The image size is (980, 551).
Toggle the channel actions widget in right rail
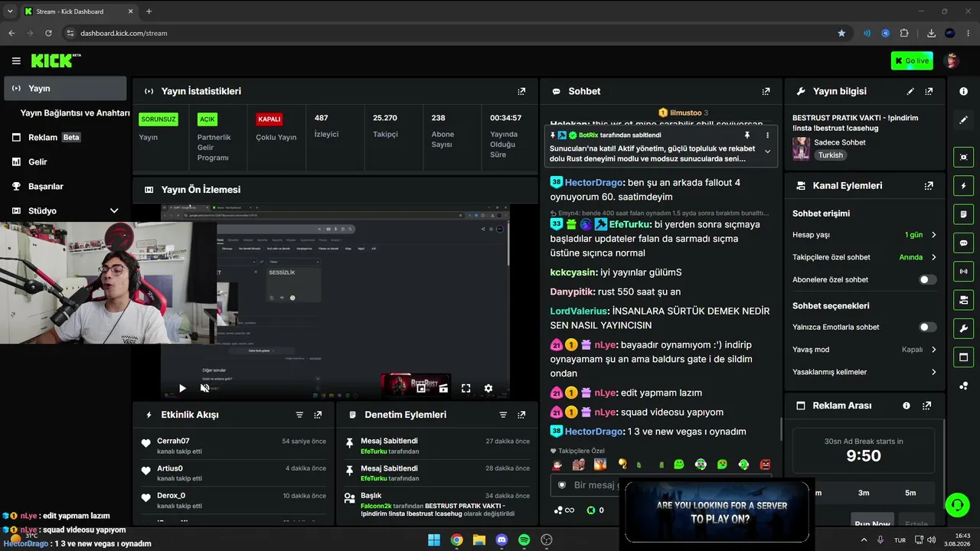[963, 299]
